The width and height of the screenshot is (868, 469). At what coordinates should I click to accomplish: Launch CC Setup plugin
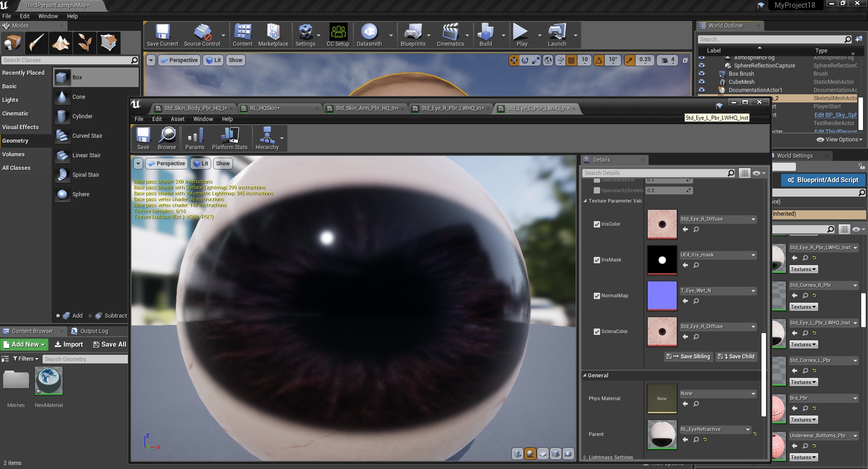[x=338, y=35]
